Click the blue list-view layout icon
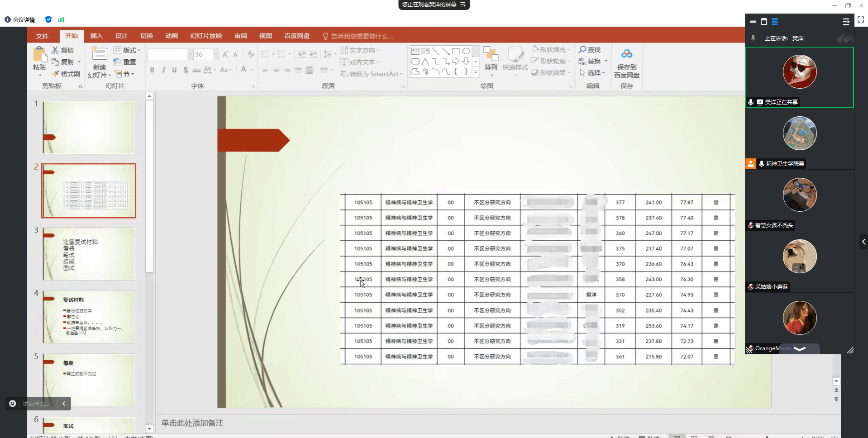This screenshot has width=868, height=438. click(x=775, y=22)
